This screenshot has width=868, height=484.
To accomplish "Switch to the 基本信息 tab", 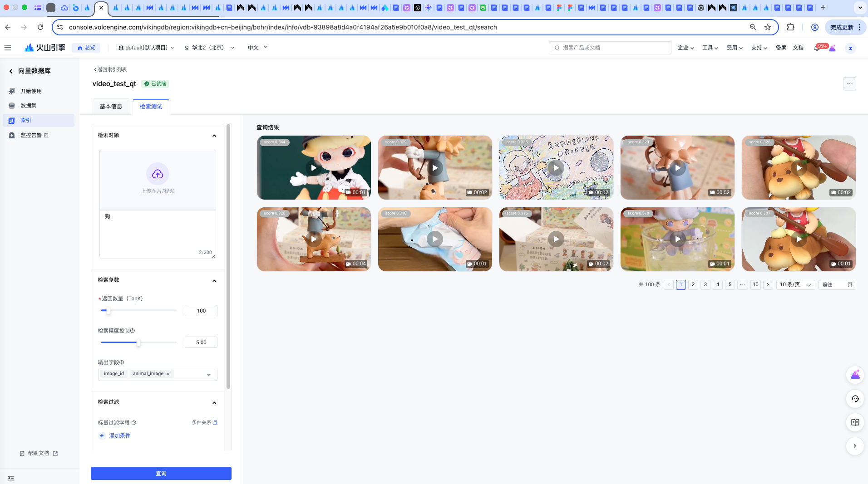I will click(x=111, y=107).
